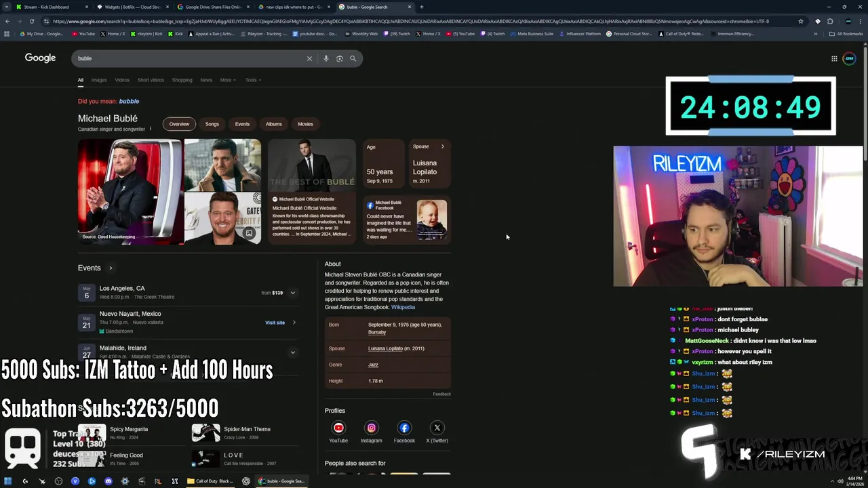Expand Malahide, Ireland event details
Screen dimensions: 868x488
293,352
